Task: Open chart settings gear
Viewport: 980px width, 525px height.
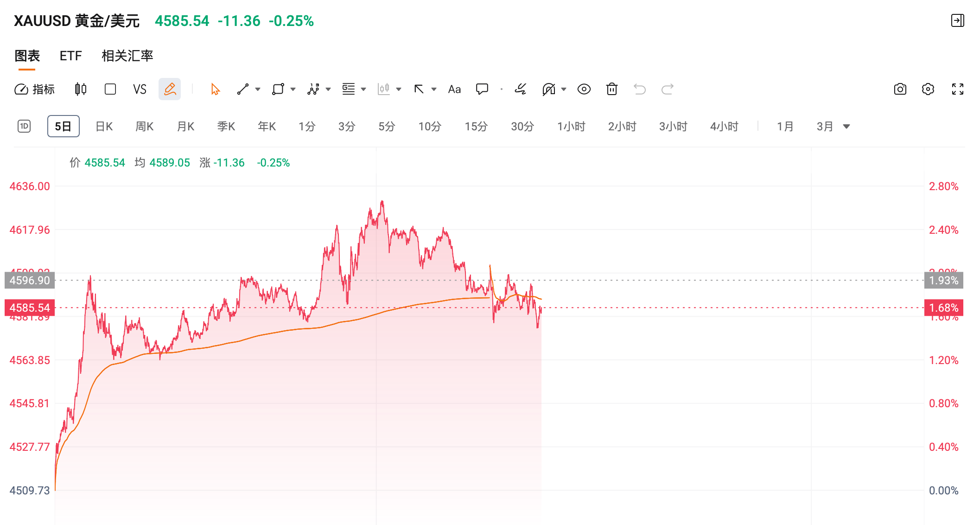Action: point(929,89)
